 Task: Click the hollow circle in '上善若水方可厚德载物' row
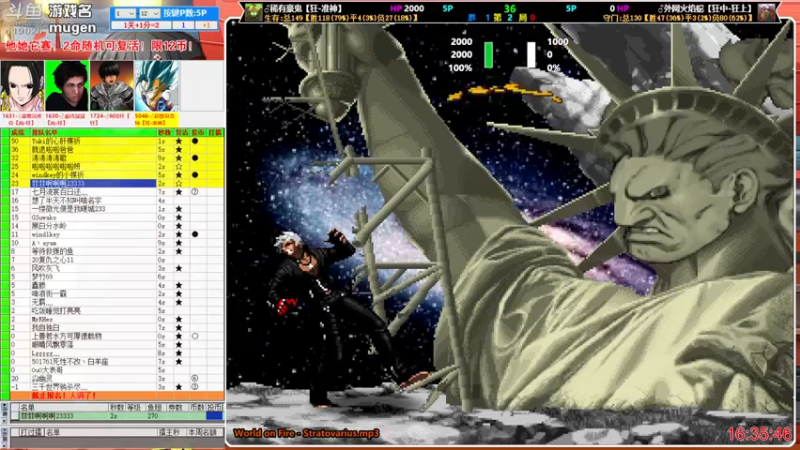(195, 336)
